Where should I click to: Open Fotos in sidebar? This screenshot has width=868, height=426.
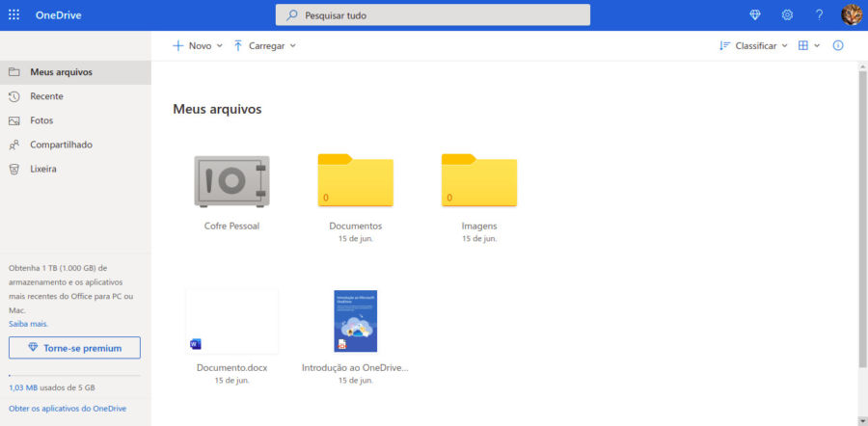75,120
